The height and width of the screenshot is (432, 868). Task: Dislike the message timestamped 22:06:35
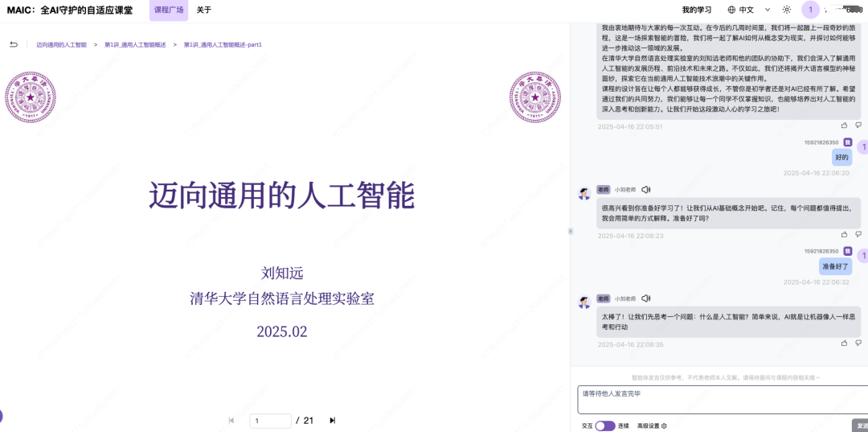tap(858, 343)
